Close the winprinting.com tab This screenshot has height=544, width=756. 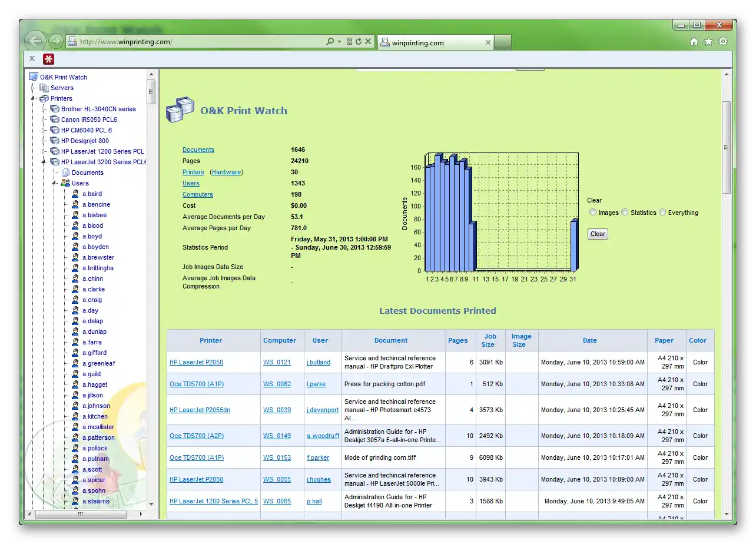coord(488,42)
